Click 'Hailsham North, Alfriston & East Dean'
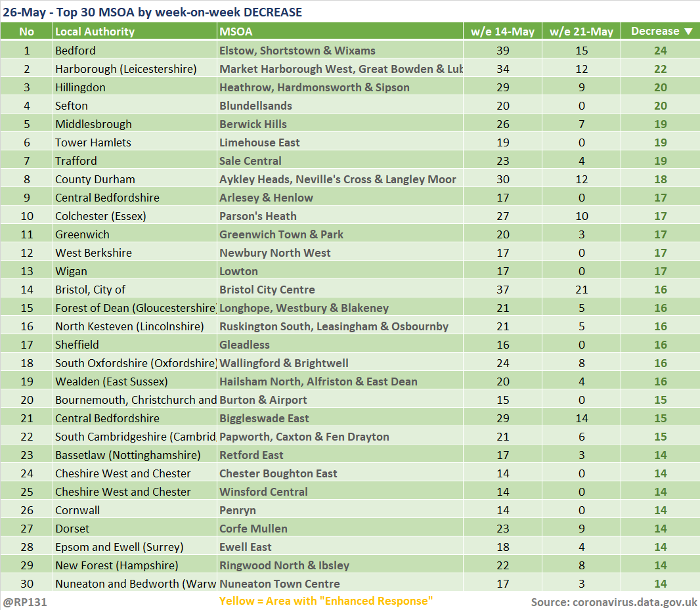 340,381
